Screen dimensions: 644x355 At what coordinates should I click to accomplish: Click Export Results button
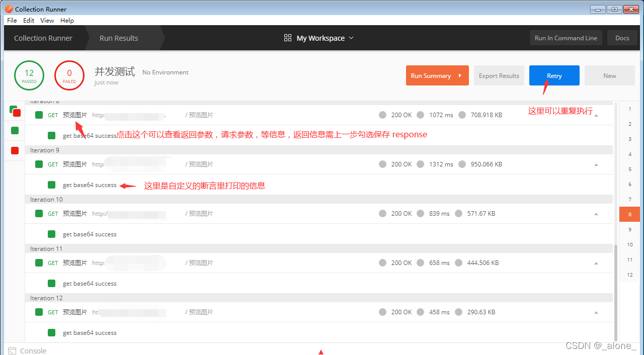[x=499, y=75]
